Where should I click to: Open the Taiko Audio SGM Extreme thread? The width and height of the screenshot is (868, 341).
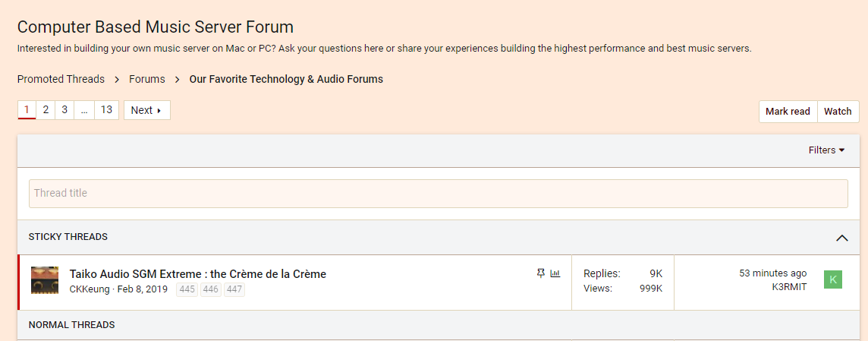point(197,274)
